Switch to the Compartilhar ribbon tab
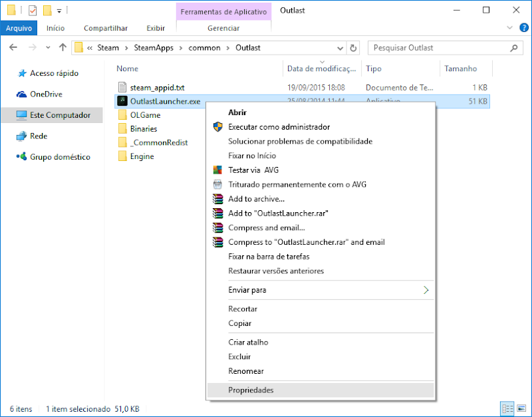This screenshot has height=417, width=532. pyautogui.click(x=106, y=28)
